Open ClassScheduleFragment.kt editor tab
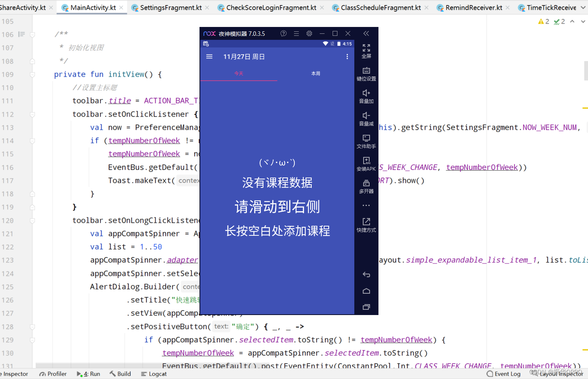588x379 pixels. [380, 8]
